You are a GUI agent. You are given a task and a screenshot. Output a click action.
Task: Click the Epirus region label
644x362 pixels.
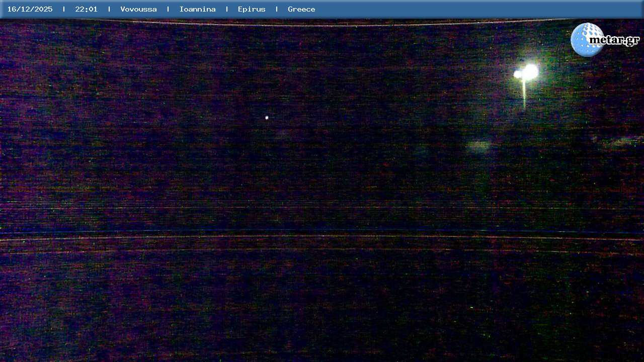pyautogui.click(x=252, y=9)
